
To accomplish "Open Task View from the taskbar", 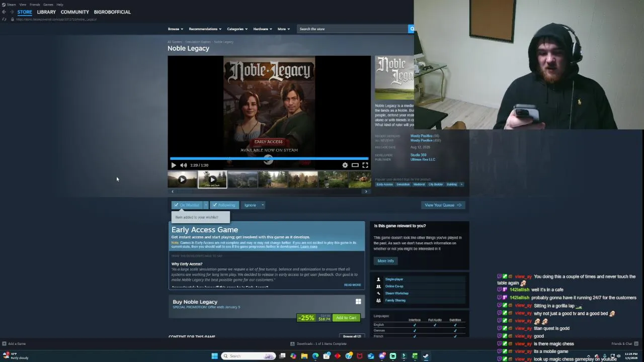I will [282, 356].
